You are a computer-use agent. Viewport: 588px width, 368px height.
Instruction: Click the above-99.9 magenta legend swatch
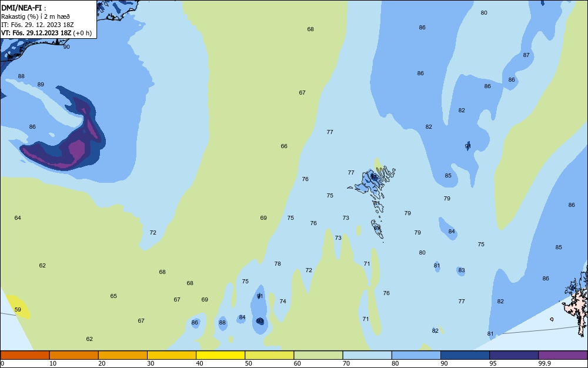coord(563,355)
